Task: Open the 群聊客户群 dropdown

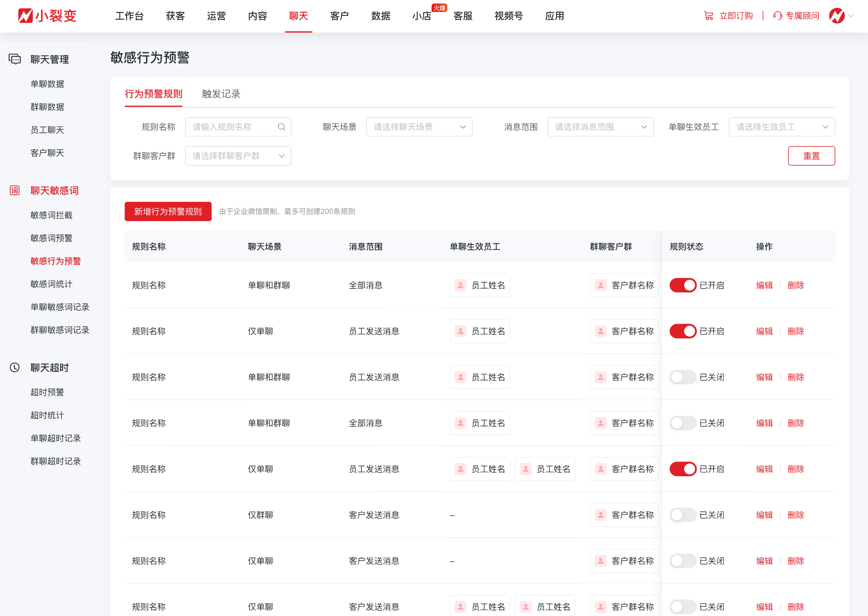Action: click(238, 156)
